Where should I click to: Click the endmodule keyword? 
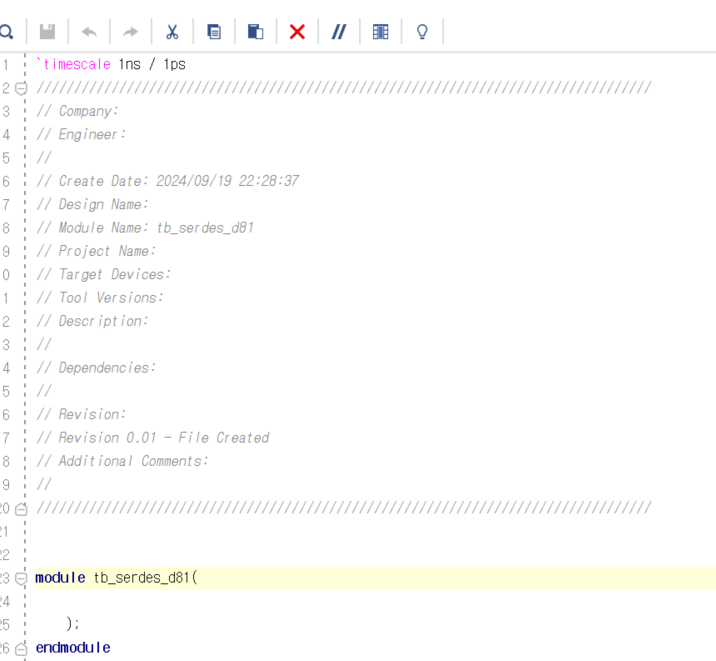tap(73, 648)
